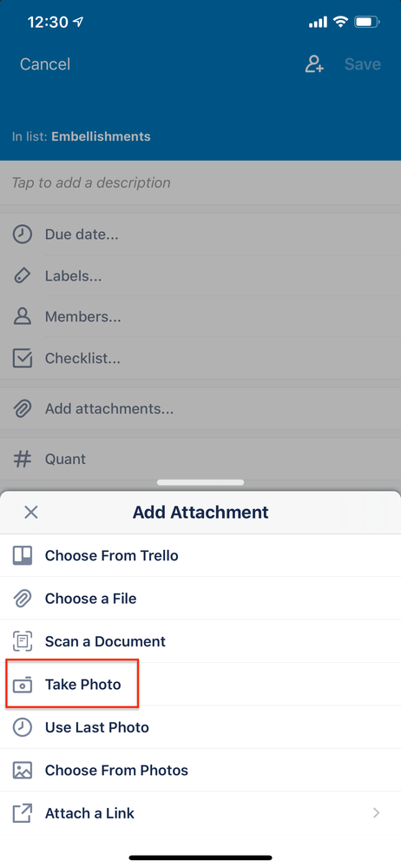401x868 pixels.
Task: Cancel card creation
Action: point(45,64)
